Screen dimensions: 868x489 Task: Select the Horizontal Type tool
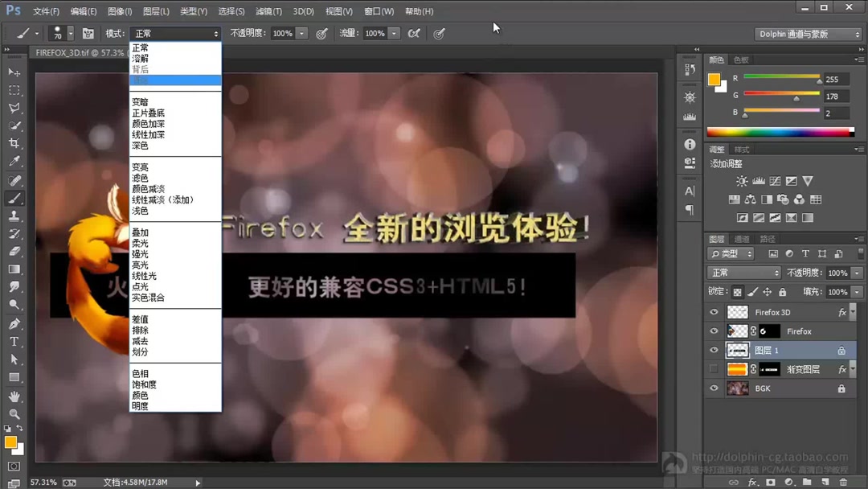[14, 342]
